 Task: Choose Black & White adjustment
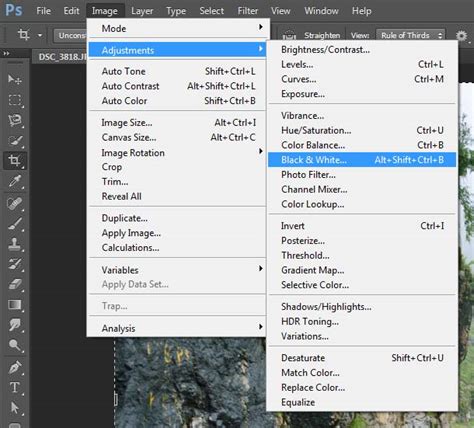(362, 160)
